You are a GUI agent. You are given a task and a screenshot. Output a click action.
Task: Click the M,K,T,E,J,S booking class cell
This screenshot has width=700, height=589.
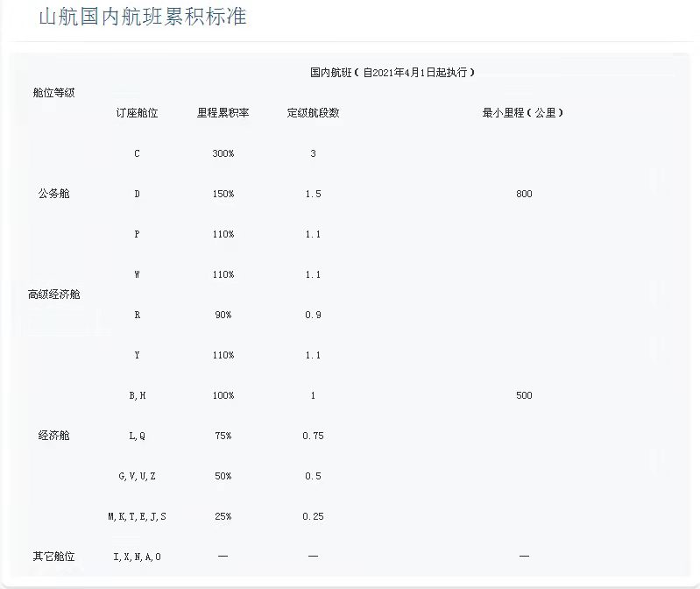(137, 516)
